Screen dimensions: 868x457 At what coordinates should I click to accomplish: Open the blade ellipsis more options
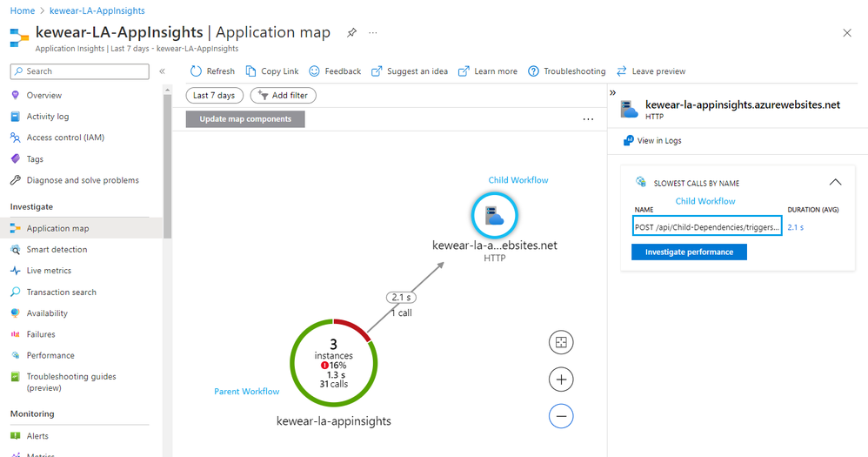pyautogui.click(x=373, y=33)
